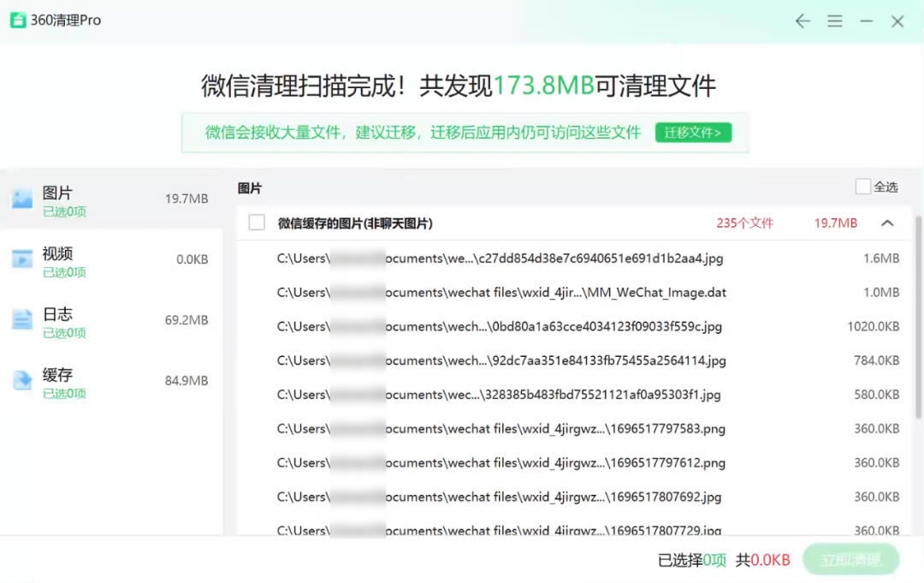
Task: Select file 1696517807692.jpg
Action: pyautogui.click(x=574, y=497)
